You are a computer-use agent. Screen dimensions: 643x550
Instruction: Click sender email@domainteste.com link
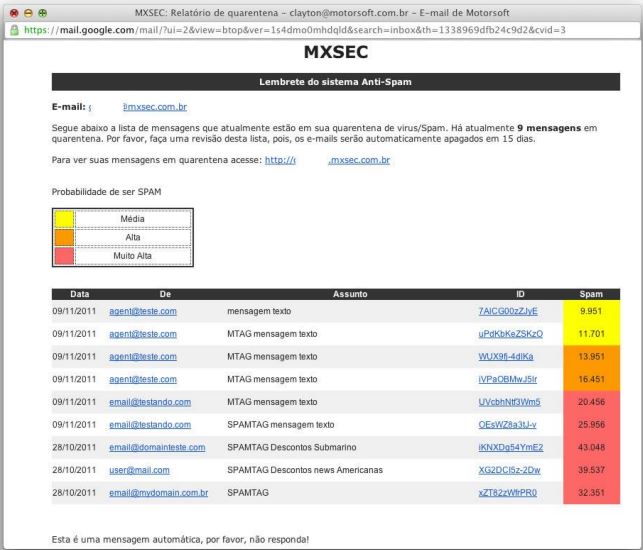[157, 447]
